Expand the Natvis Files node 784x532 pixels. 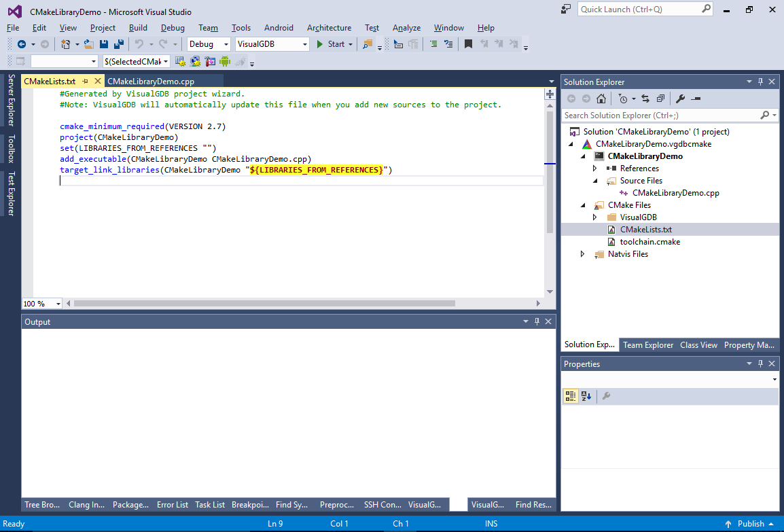582,253
